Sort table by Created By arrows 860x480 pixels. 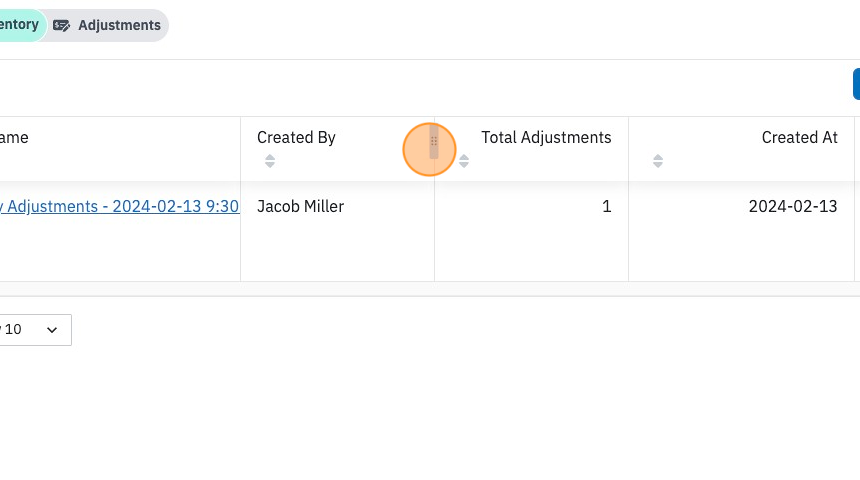tap(270, 161)
